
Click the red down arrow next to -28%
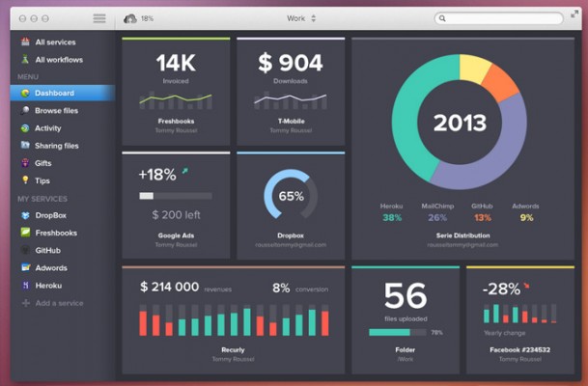526,286
